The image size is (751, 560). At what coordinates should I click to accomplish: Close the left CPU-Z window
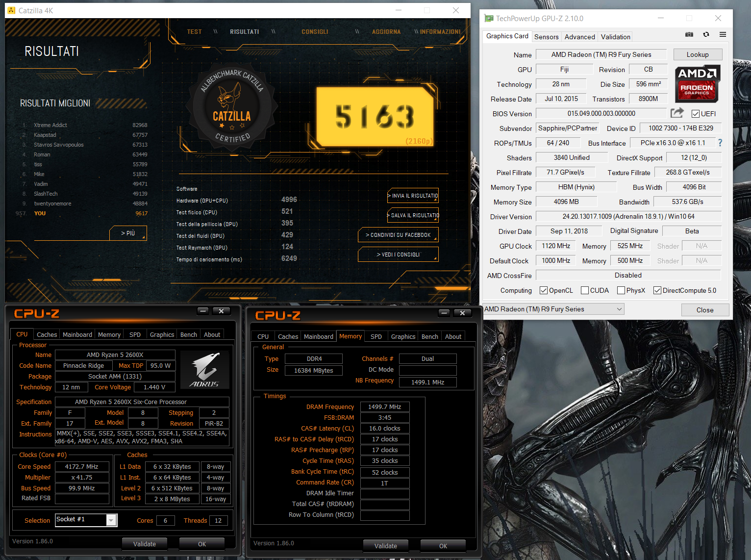click(221, 311)
